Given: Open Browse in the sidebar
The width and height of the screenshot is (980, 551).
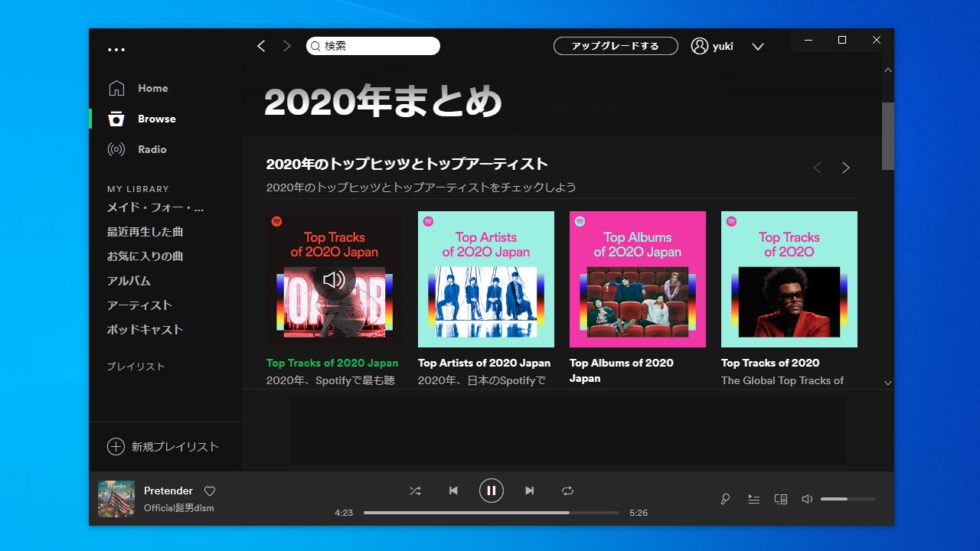Looking at the screenshot, I should click(x=156, y=119).
